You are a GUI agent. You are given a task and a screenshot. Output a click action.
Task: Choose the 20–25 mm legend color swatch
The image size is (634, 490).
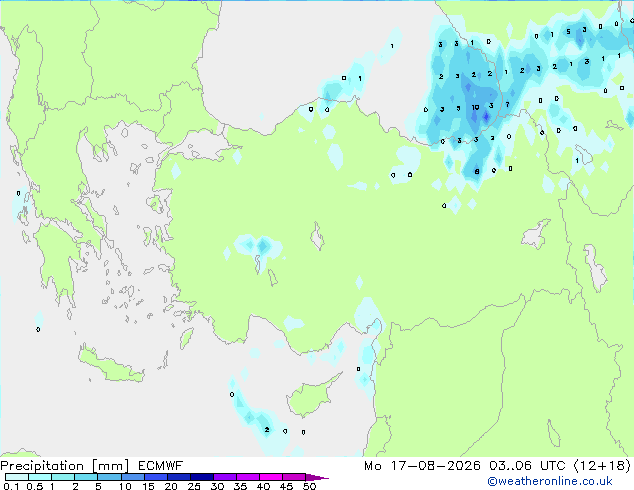tap(179, 477)
